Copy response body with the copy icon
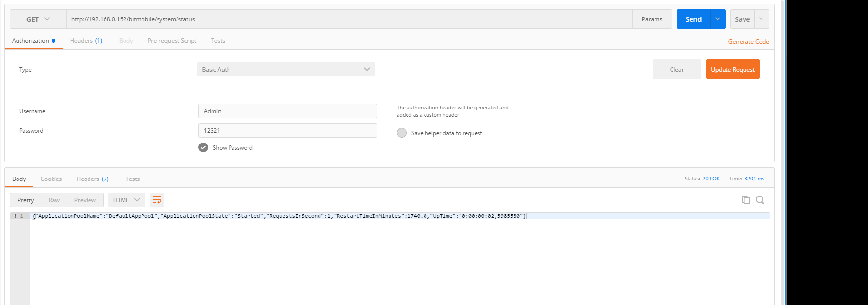 745,200
